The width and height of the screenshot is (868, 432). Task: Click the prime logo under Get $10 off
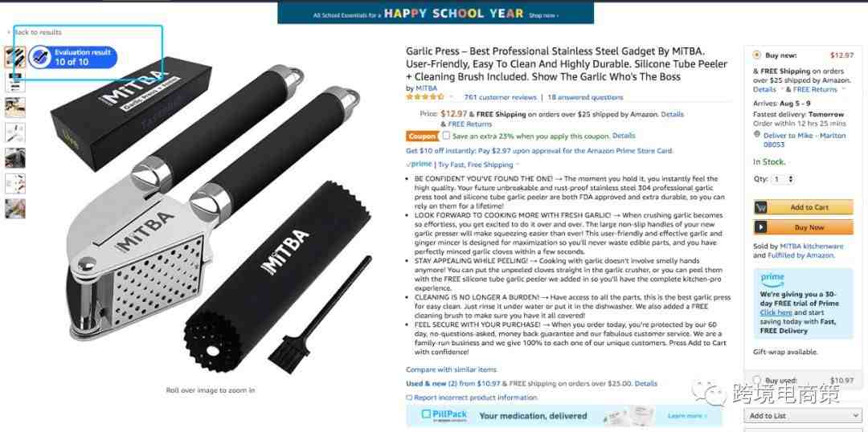419,165
